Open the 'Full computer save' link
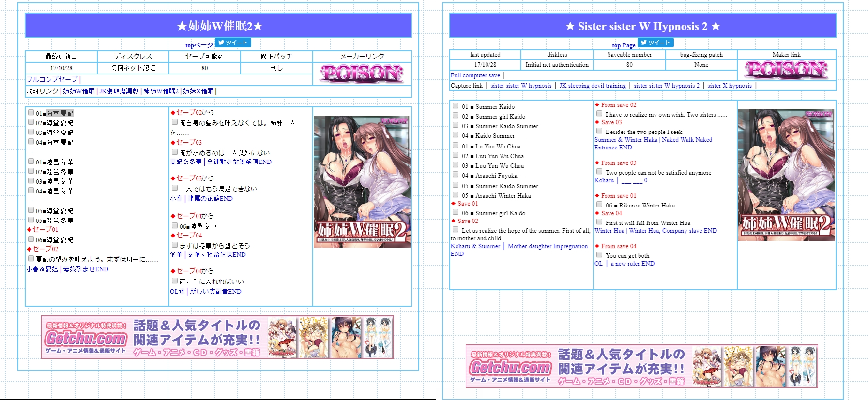The width and height of the screenshot is (868, 400). coord(475,75)
